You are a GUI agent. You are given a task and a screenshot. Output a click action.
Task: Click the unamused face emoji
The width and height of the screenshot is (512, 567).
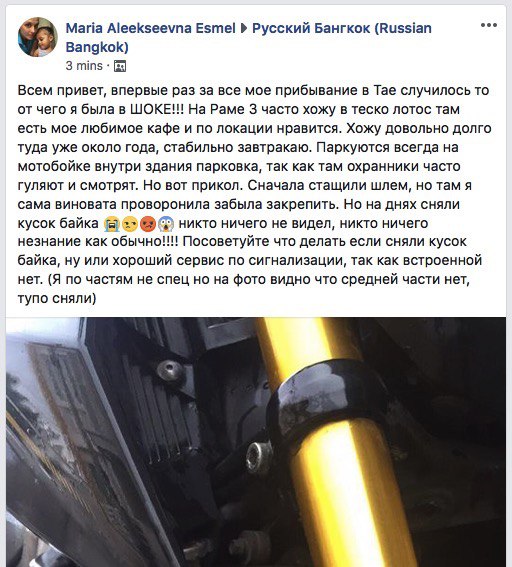tap(130, 224)
